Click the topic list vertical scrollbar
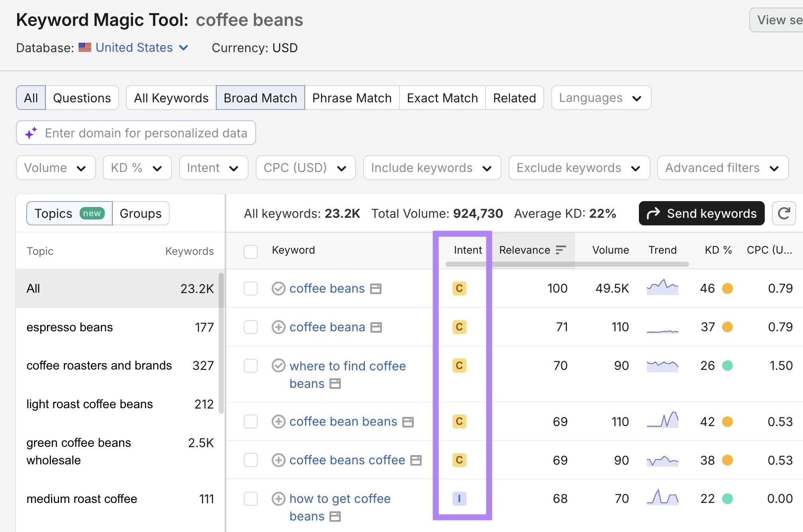The height and width of the screenshot is (532, 803). (x=221, y=343)
